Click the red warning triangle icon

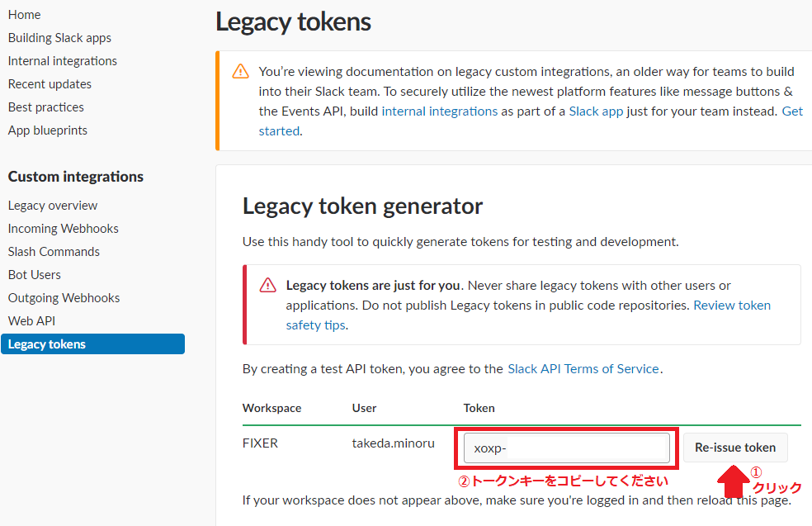(267, 285)
